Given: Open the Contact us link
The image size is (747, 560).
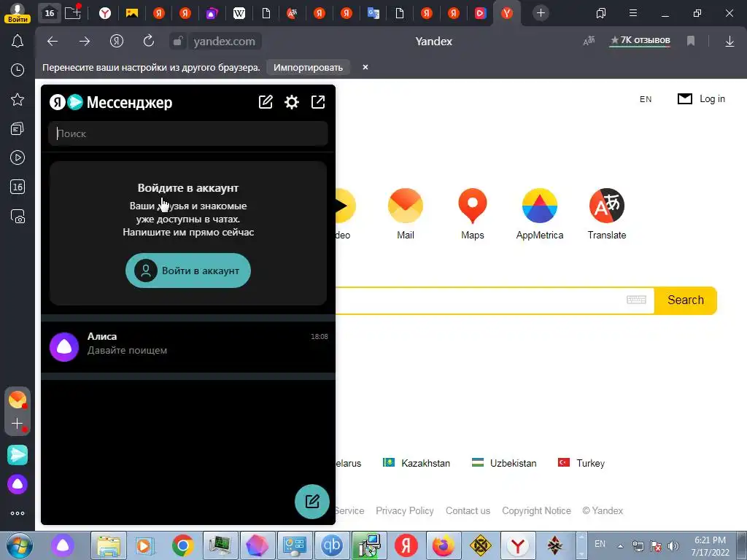Looking at the screenshot, I should (x=468, y=510).
